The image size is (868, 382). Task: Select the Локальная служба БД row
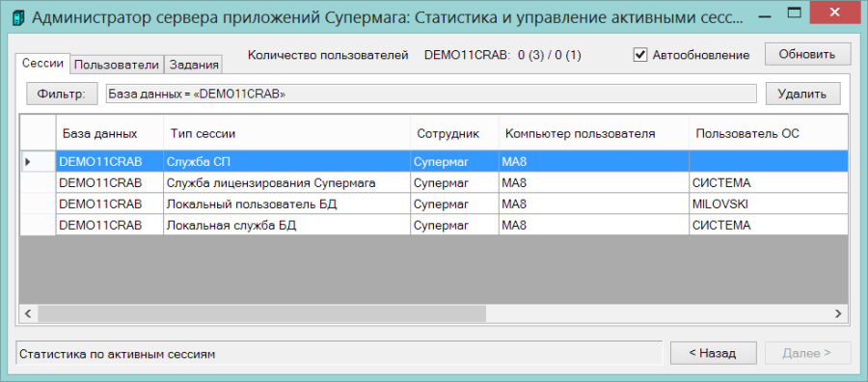coord(434,225)
